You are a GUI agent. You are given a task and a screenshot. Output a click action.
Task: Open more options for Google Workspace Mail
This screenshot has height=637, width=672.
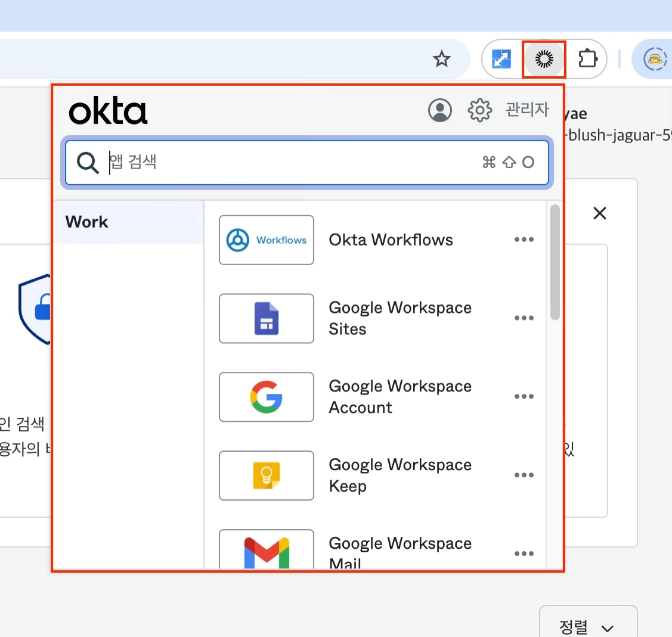[x=524, y=554]
